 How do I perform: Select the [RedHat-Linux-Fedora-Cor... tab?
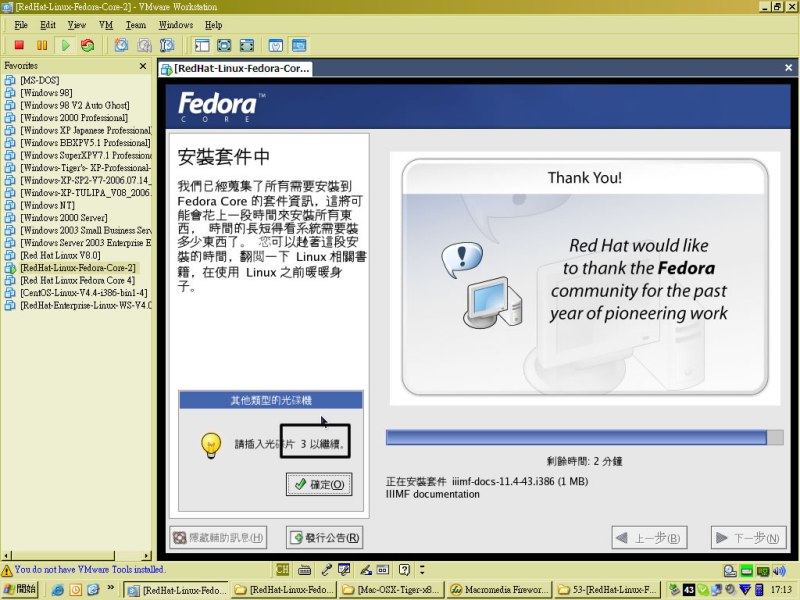pyautogui.click(x=236, y=68)
